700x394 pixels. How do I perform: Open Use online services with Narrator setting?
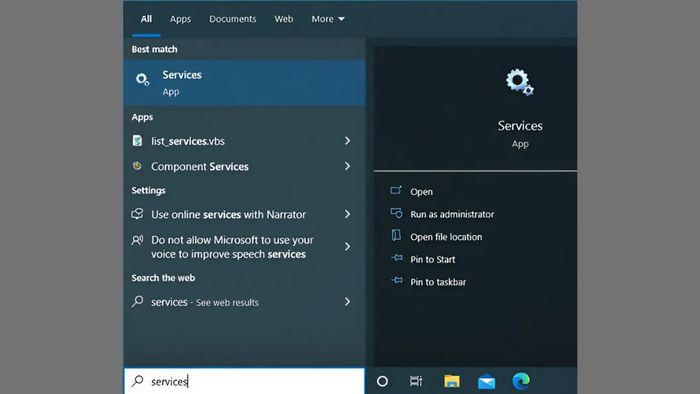(244, 214)
